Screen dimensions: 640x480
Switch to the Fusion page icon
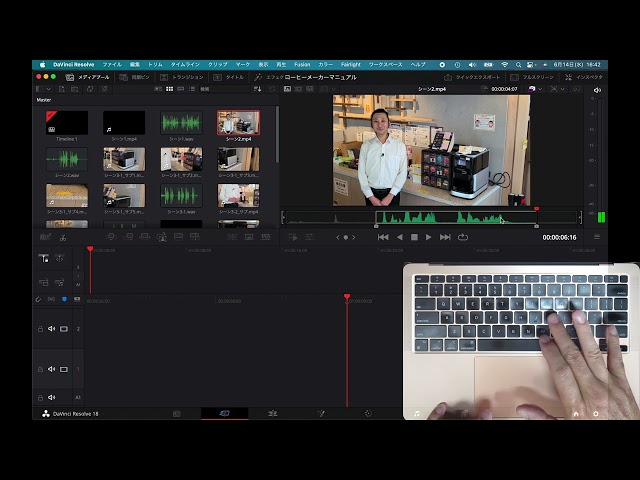[x=321, y=413]
